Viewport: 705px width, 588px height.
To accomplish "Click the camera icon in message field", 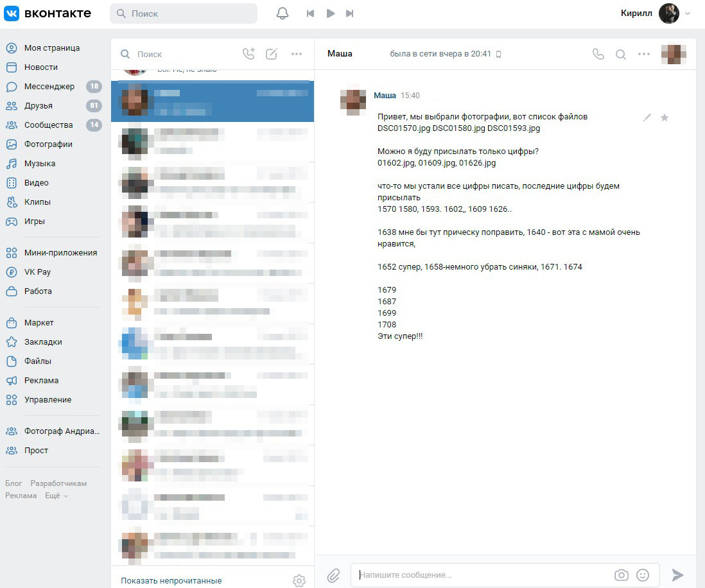I will 621,575.
